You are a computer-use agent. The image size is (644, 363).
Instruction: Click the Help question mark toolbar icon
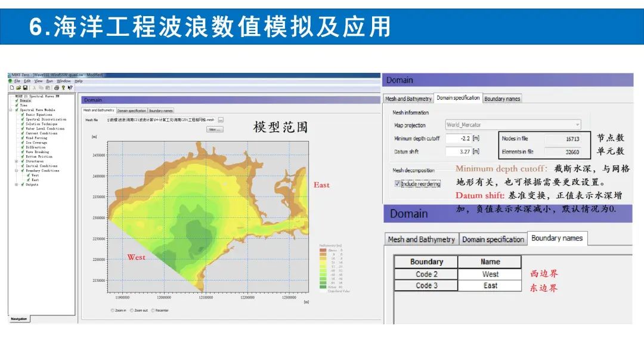[63, 87]
